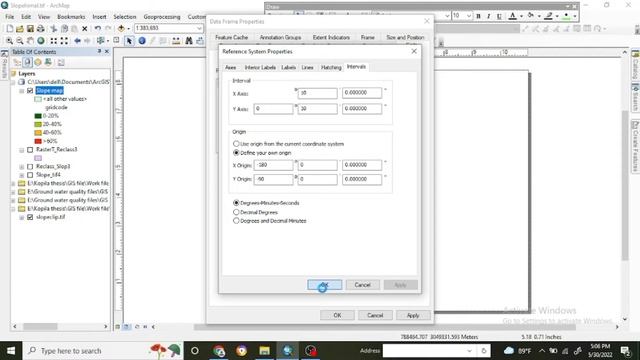Select the Zoom Out tool
The height and width of the screenshot is (360, 640).
click(x=20, y=41)
